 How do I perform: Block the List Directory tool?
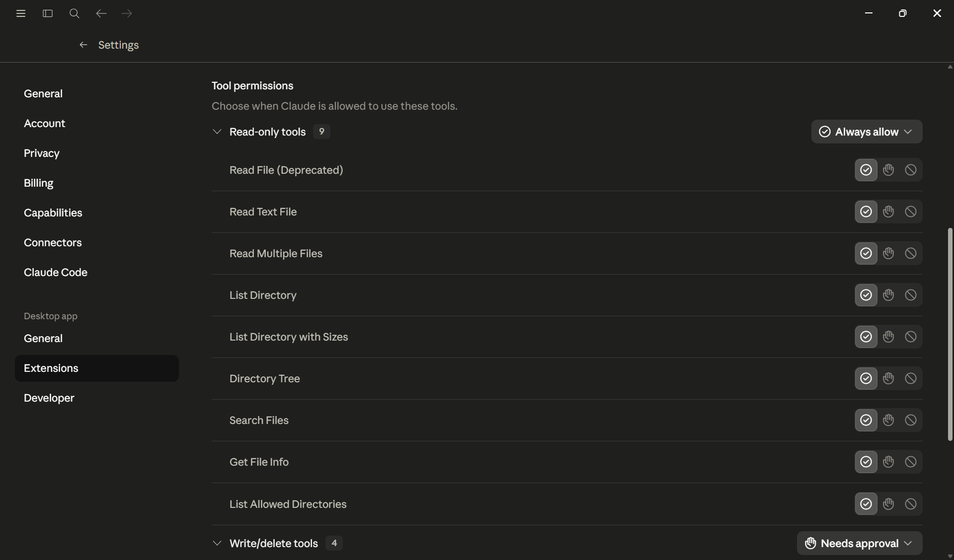click(911, 295)
